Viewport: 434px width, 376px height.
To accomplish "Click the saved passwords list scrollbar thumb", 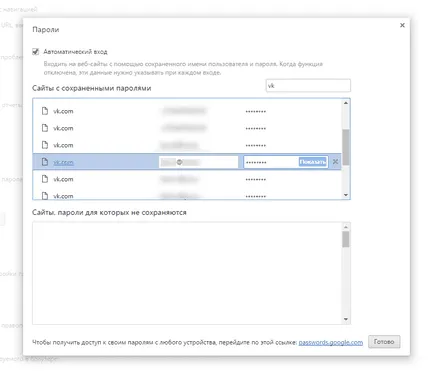I will 346,147.
